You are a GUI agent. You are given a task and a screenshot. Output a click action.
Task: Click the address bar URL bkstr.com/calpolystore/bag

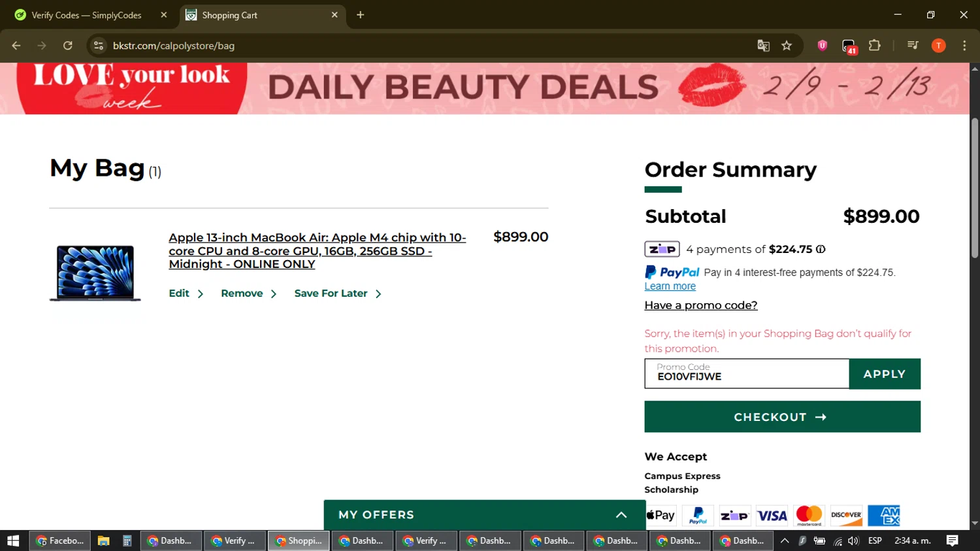(x=174, y=46)
